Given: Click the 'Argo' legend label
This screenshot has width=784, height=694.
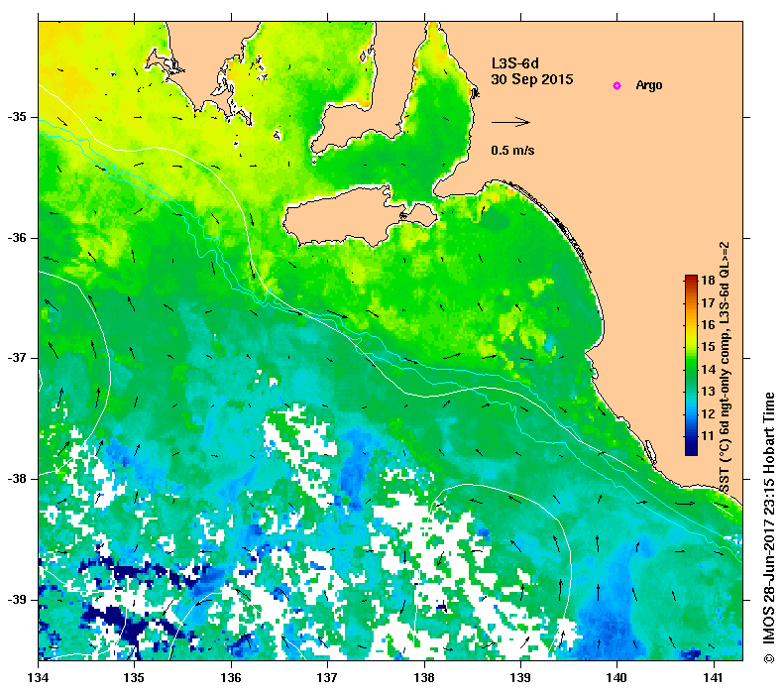Looking at the screenshot, I should [x=649, y=85].
